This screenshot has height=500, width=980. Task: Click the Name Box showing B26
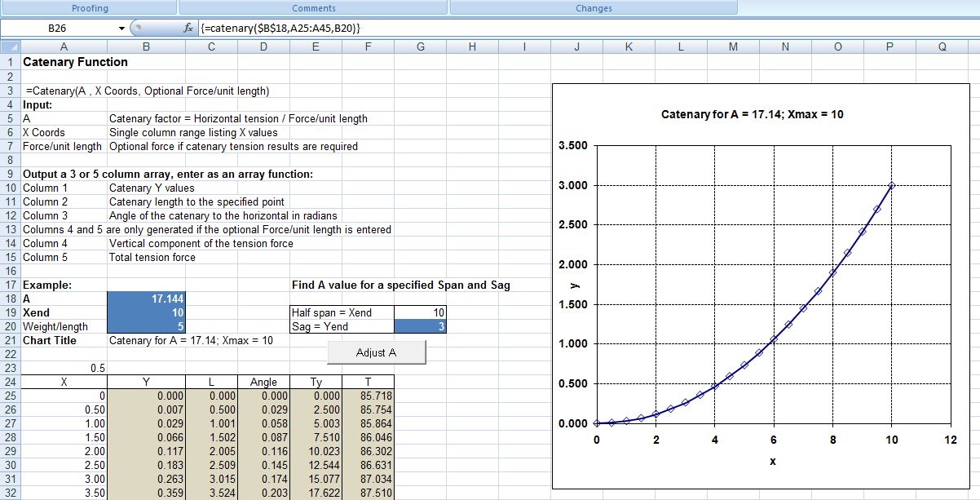pos(57,28)
